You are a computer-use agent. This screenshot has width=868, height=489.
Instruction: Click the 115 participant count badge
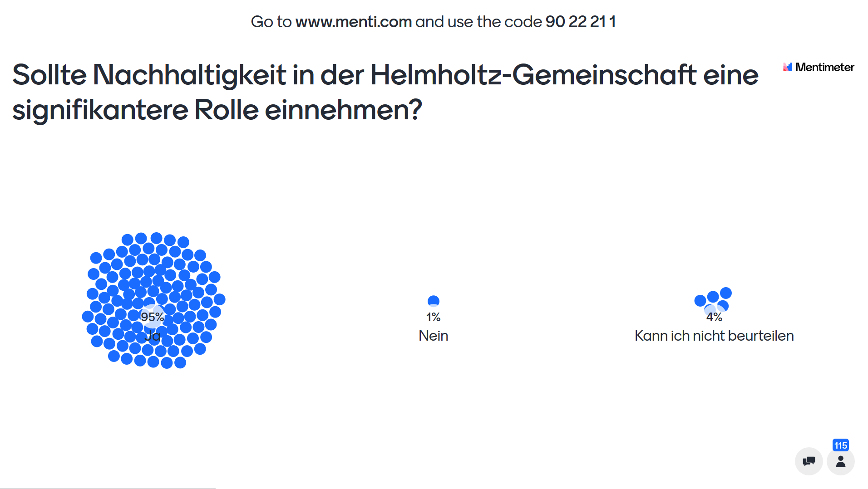[840, 445]
